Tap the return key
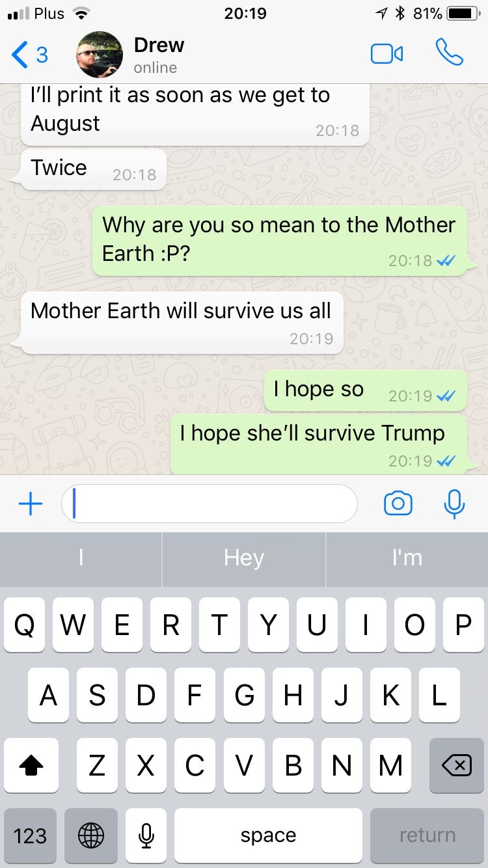This screenshot has width=488, height=868. coord(427,835)
